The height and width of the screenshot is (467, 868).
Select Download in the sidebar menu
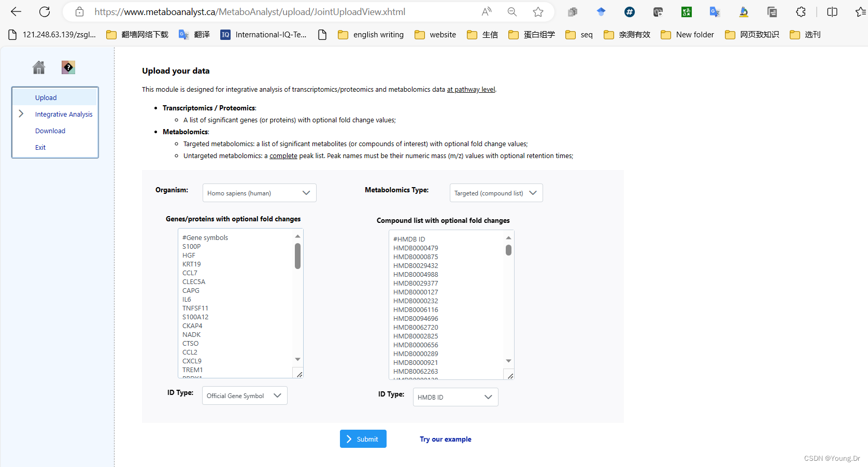50,131
